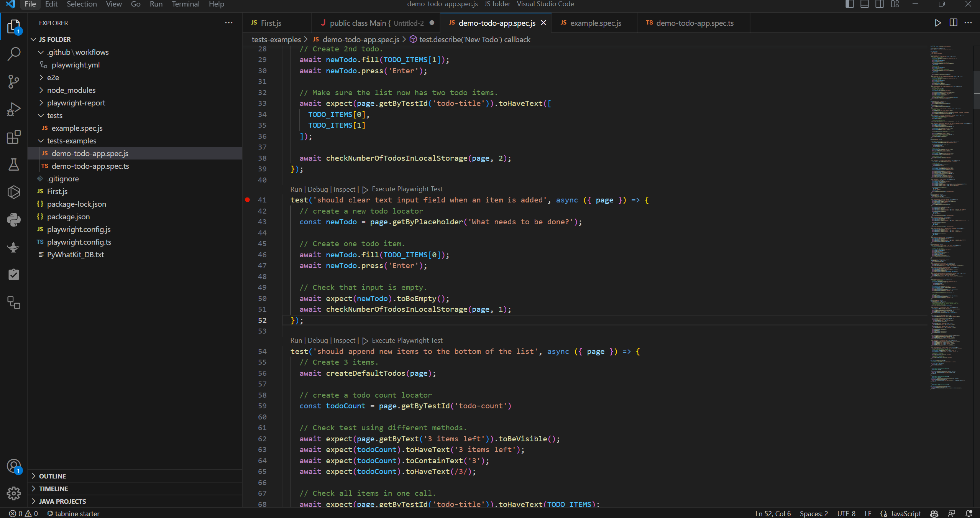Screen dimensions: 980x518
Task: Toggle the Primary Side Bar visibility icon
Action: (x=849, y=4)
